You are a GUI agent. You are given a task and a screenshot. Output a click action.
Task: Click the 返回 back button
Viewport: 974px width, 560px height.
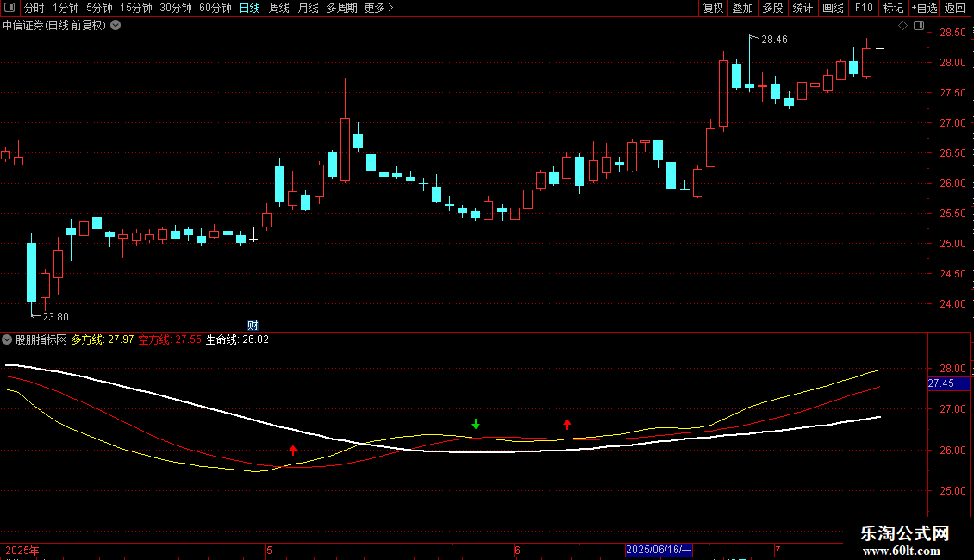[955, 8]
